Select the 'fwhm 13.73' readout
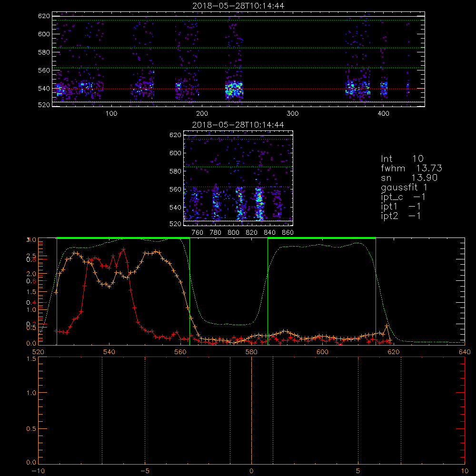The width and height of the screenshot is (476, 476). (x=411, y=168)
